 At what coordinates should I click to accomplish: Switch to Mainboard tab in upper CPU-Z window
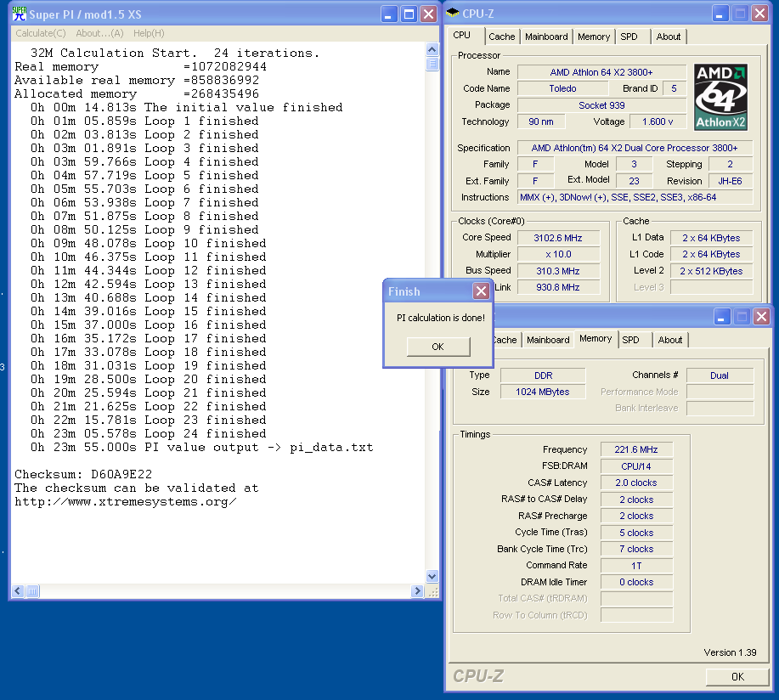pyautogui.click(x=546, y=37)
